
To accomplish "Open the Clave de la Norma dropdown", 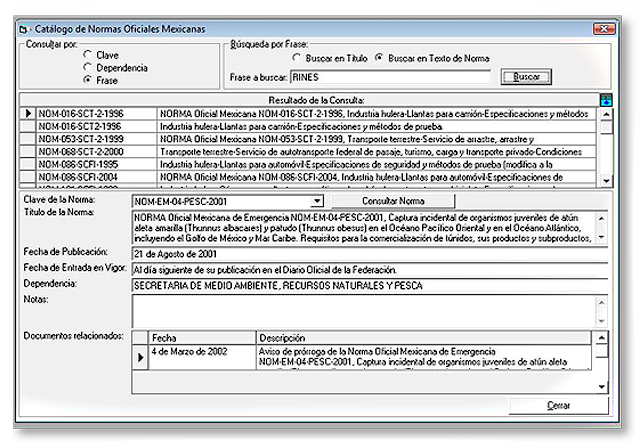I will [x=317, y=201].
